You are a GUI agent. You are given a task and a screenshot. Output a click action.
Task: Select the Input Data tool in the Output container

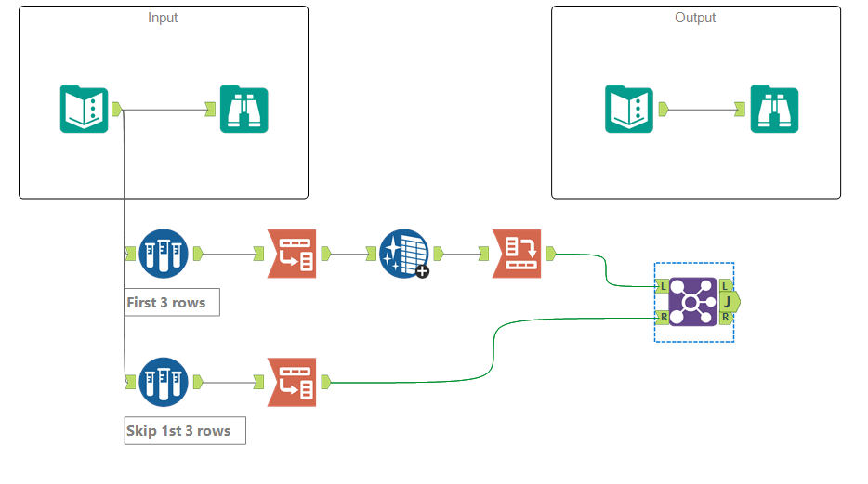629,109
